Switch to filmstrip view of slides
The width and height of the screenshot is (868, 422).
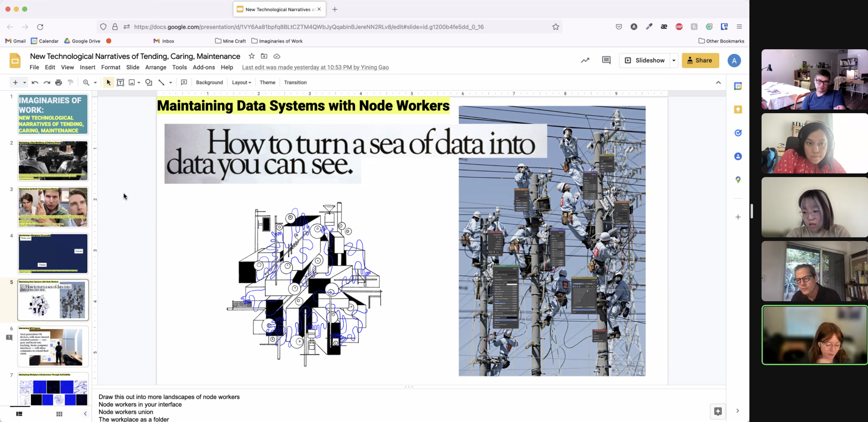pos(19,414)
